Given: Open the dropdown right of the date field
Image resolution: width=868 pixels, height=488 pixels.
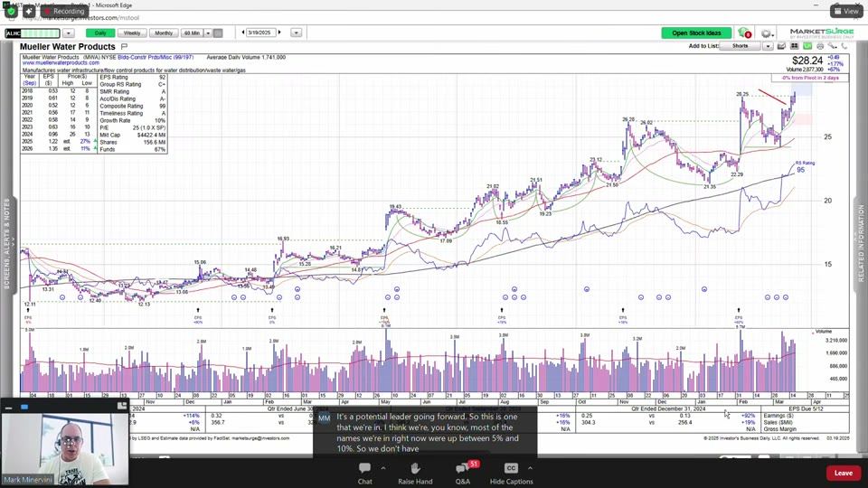Looking at the screenshot, I should tap(297, 33).
